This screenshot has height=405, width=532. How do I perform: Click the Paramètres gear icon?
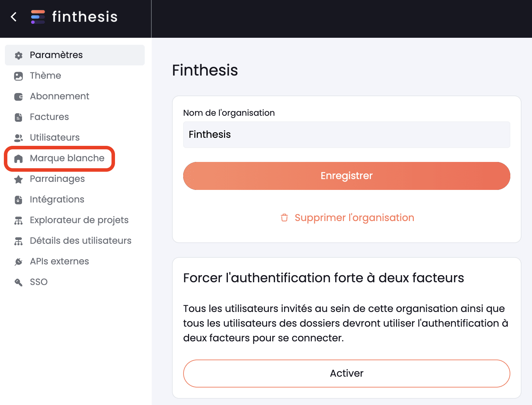click(x=19, y=55)
